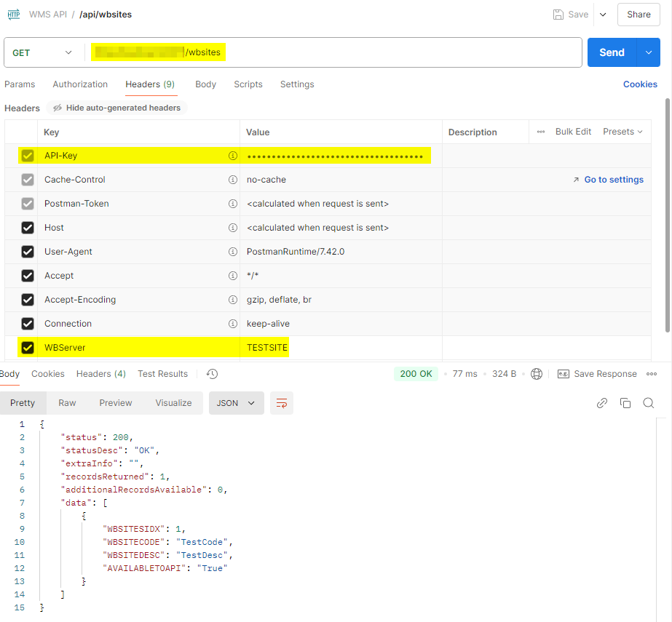672x622 pixels.
Task: Toggle the Cache-Control header checkbox
Action: tap(28, 180)
